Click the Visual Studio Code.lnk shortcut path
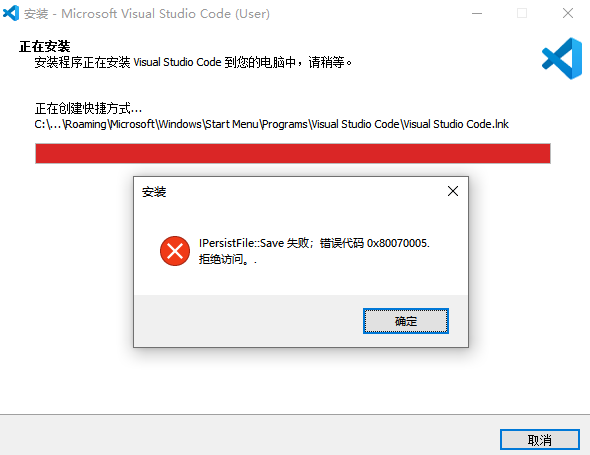The height and width of the screenshot is (455, 590). (271, 124)
